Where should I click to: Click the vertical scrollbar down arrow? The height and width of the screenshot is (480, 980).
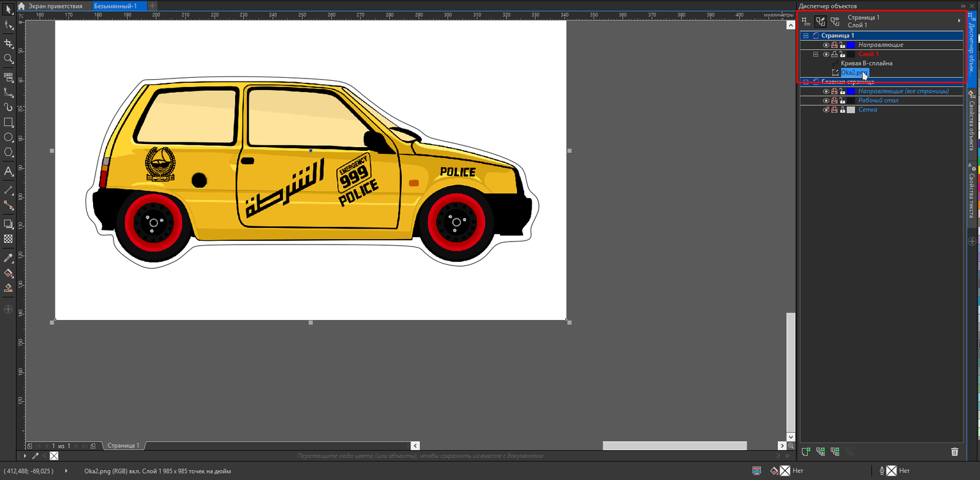[x=791, y=437]
